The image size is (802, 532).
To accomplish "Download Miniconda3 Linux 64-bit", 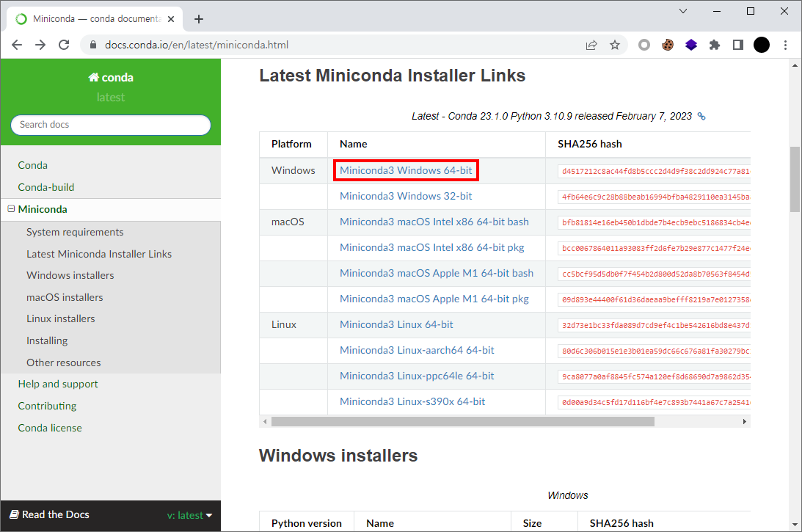I will click(396, 325).
